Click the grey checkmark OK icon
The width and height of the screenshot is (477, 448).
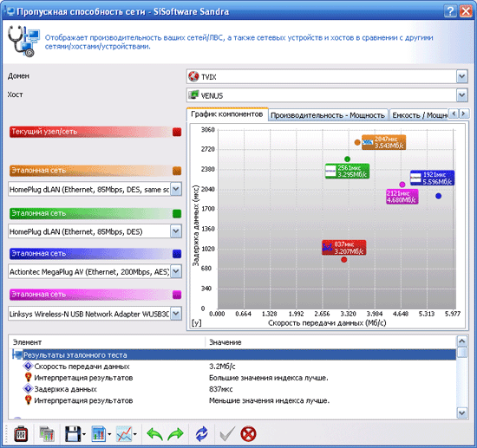(227, 434)
